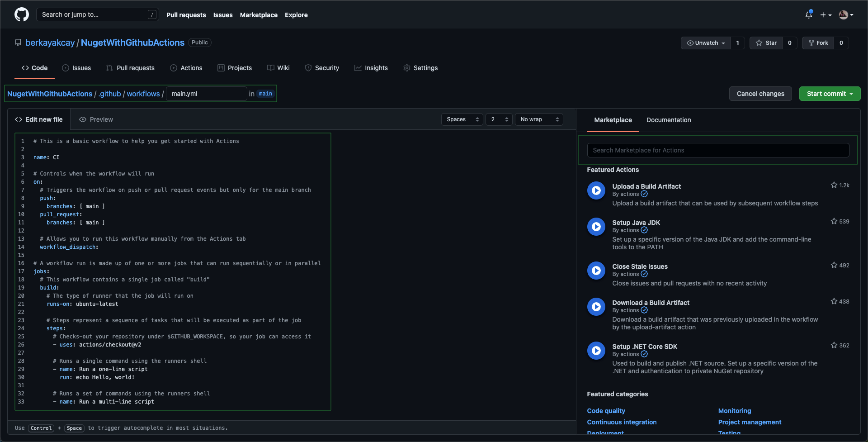Screen dimensions: 868x442
Task: Click the Close Stale Issues action icon
Action: click(x=596, y=271)
